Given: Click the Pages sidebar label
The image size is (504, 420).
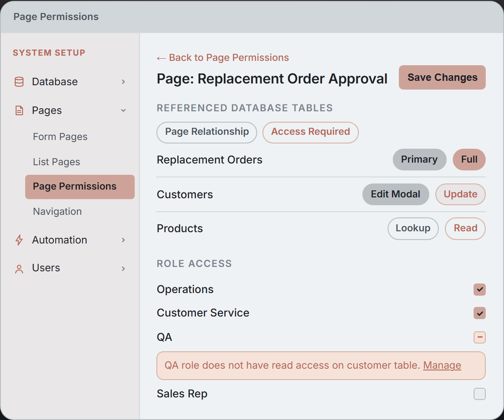Looking at the screenshot, I should pos(47,110).
